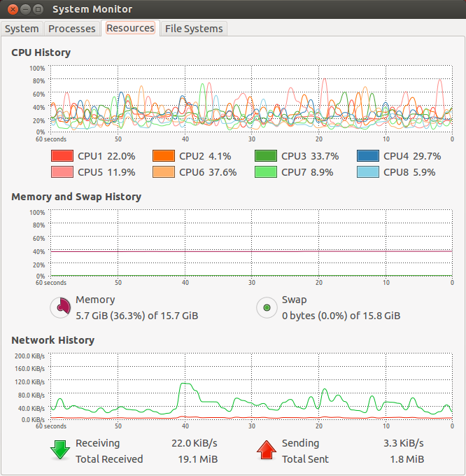Click the Swap pie chart icon
The width and height of the screenshot is (466, 476).
[267, 307]
